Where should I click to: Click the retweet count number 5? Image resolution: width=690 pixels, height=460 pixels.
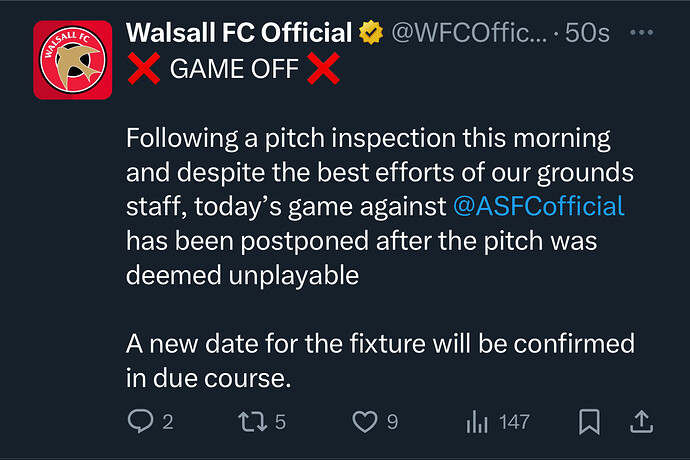coord(280,422)
